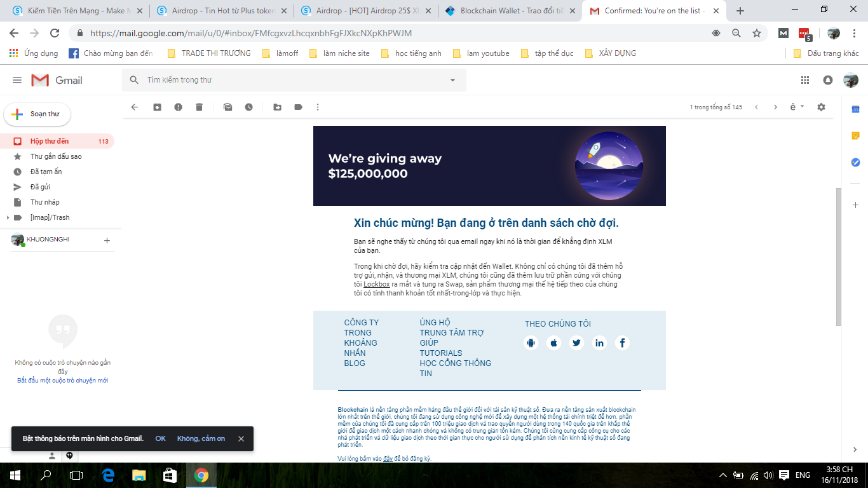Image resolution: width=868 pixels, height=488 pixels.
Task: Get add-ons with the side panel plus
Action: 855,205
